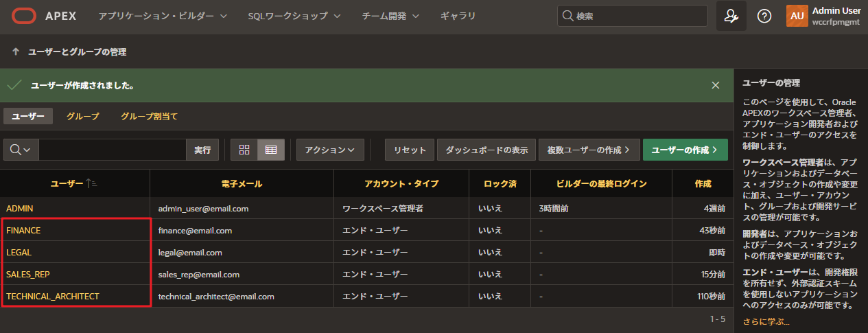
Task: Click the 43秒前 created cell
Action: (x=703, y=231)
